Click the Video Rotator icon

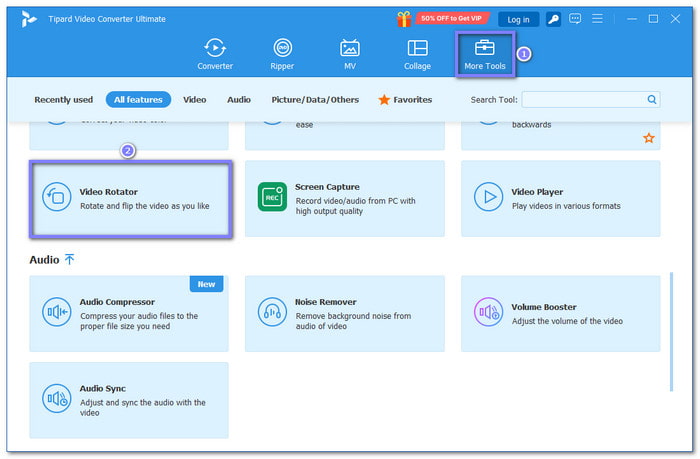[x=57, y=197]
